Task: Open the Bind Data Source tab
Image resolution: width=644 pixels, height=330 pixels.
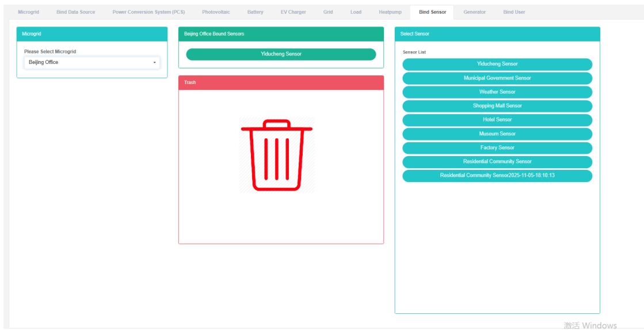Action: click(x=76, y=12)
